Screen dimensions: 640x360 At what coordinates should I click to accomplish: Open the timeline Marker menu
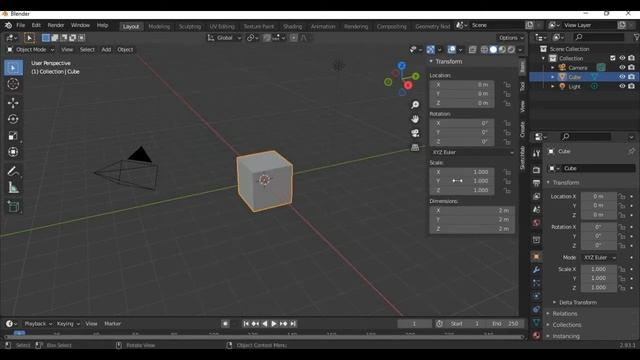pyautogui.click(x=113, y=324)
